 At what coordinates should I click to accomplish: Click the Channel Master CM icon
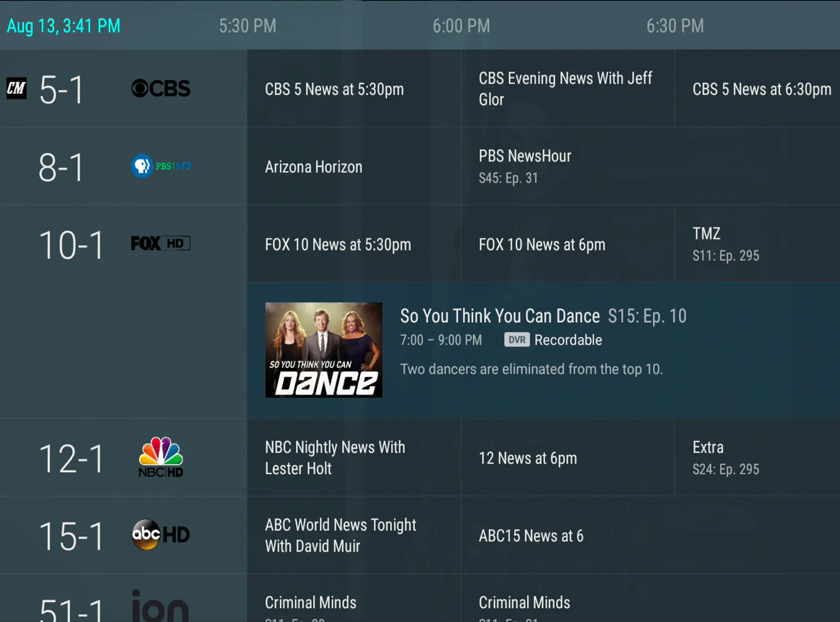click(17, 88)
